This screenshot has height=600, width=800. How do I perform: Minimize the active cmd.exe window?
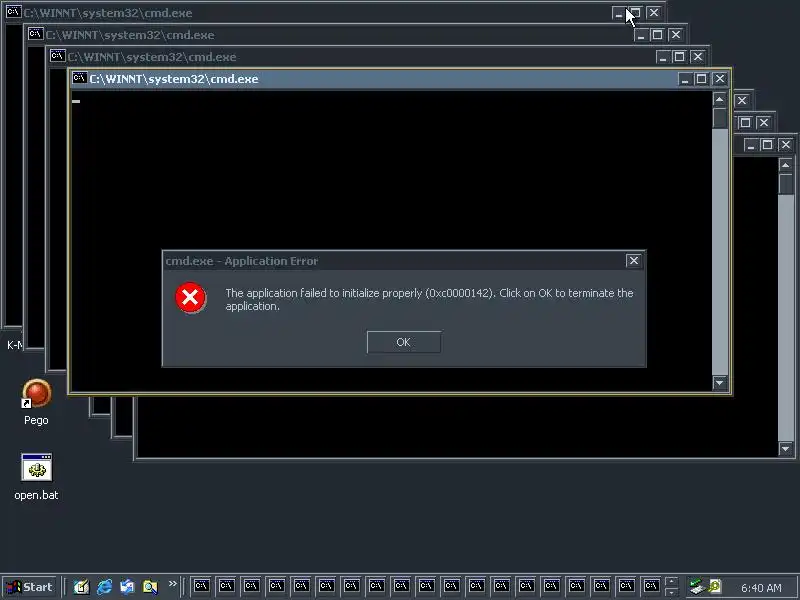[x=685, y=79]
